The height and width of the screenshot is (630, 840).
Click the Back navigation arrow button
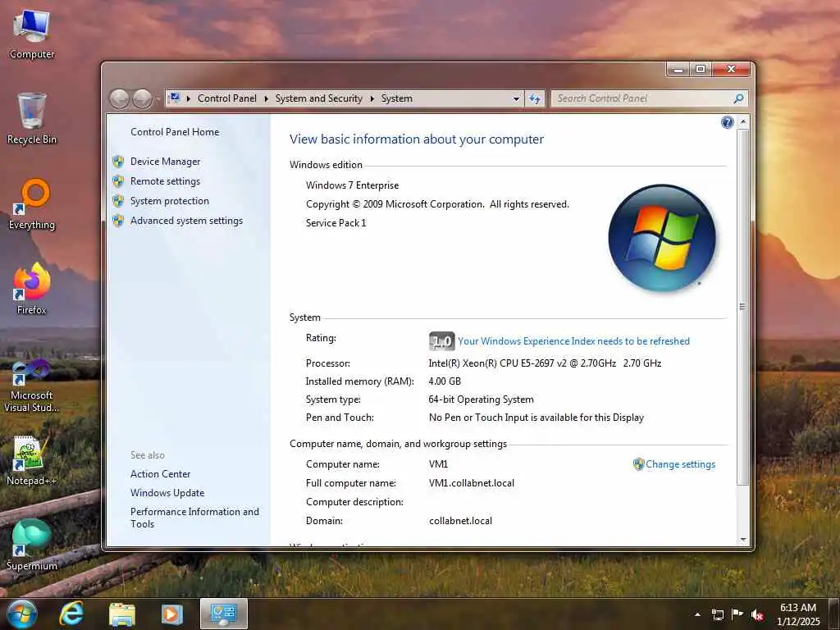(x=120, y=98)
